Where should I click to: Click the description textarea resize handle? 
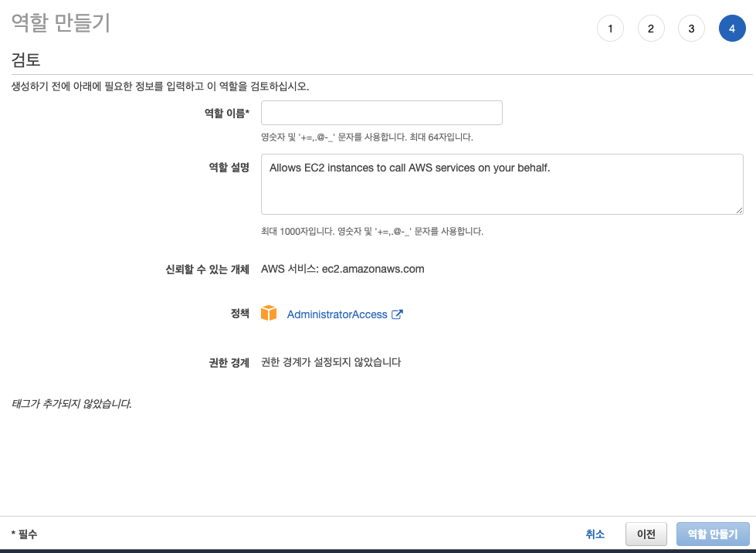(739, 210)
